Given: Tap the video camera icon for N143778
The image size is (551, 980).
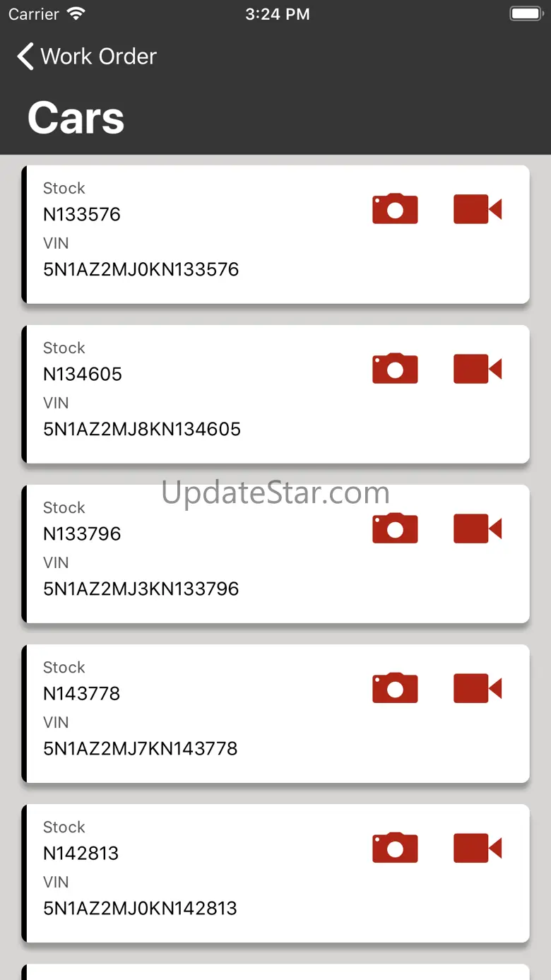Looking at the screenshot, I should coord(478,688).
